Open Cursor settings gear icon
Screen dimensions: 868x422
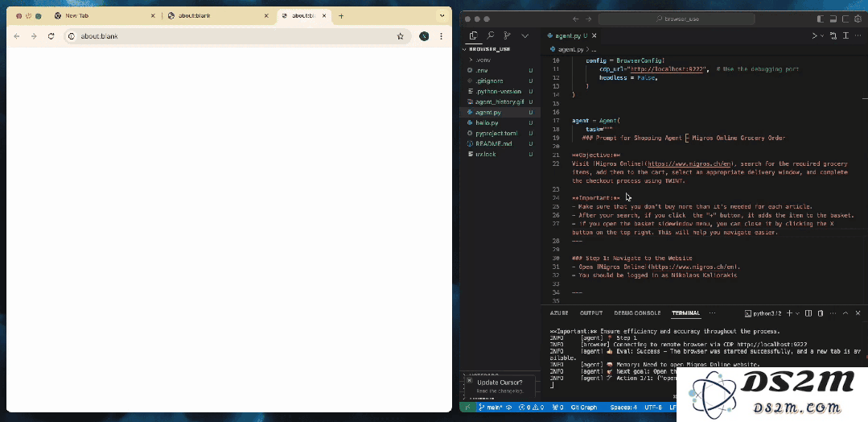pos(858,19)
